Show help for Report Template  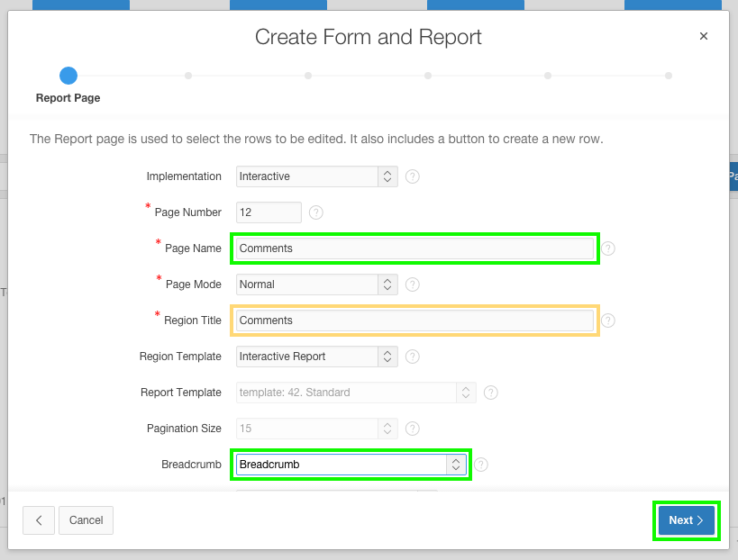pyautogui.click(x=490, y=393)
